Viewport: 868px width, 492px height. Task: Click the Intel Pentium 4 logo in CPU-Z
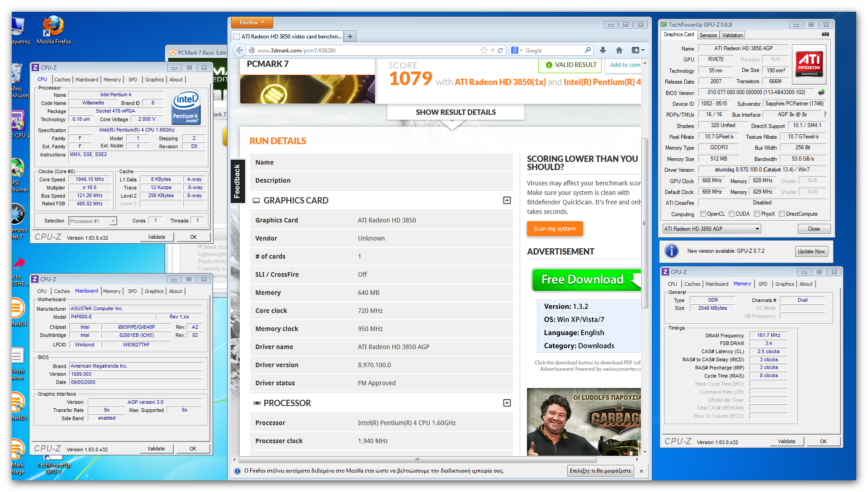(186, 107)
